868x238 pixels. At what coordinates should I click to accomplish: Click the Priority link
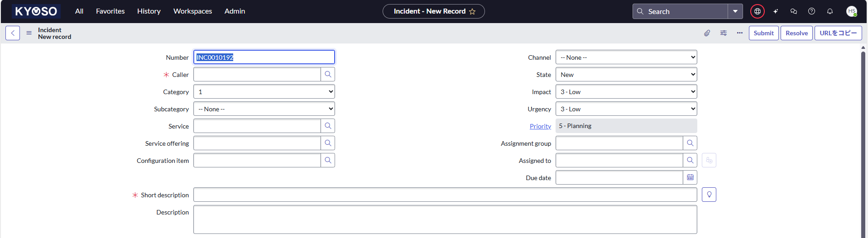click(540, 126)
